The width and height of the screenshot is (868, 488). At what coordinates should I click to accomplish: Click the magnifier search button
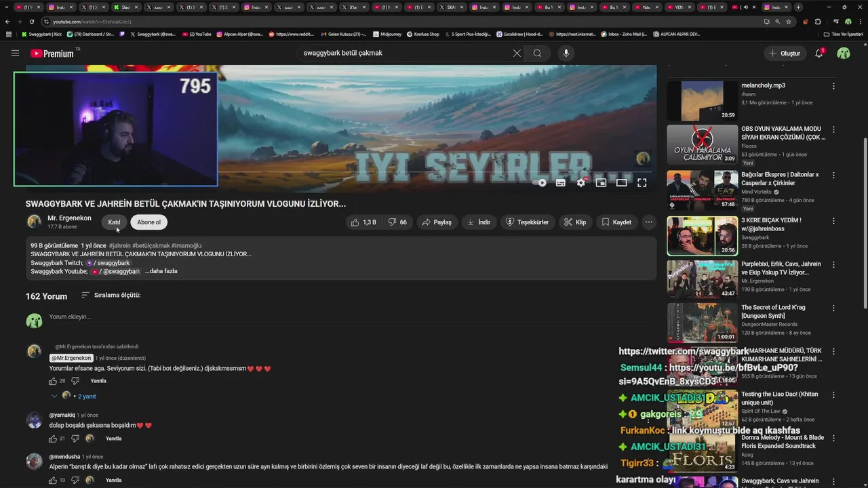tap(538, 53)
